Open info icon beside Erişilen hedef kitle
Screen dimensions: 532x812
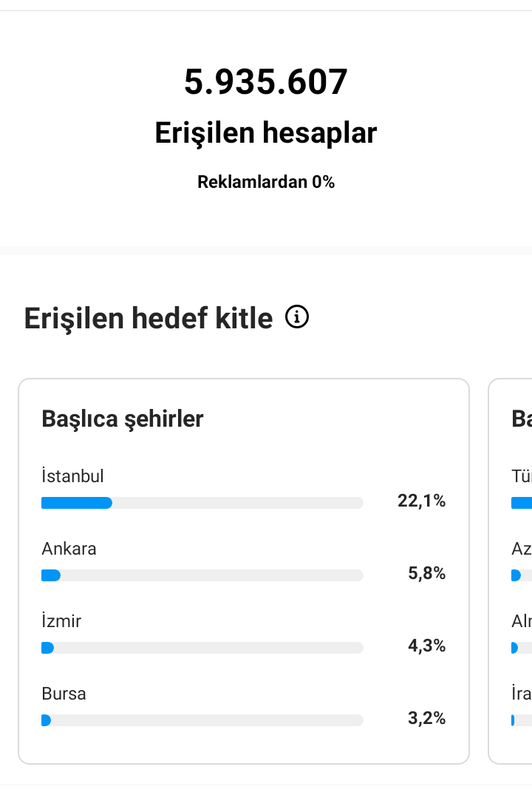pyautogui.click(x=297, y=317)
